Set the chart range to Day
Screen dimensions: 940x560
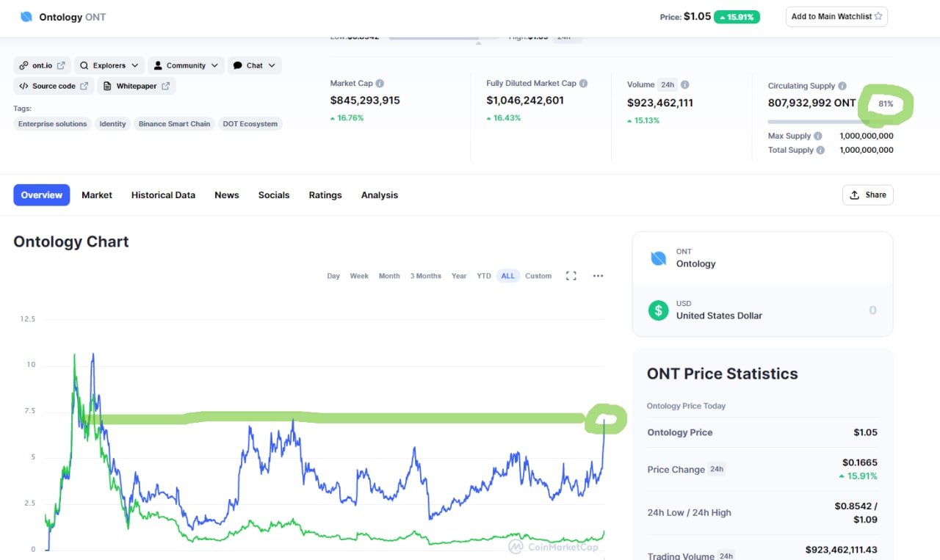pos(333,276)
